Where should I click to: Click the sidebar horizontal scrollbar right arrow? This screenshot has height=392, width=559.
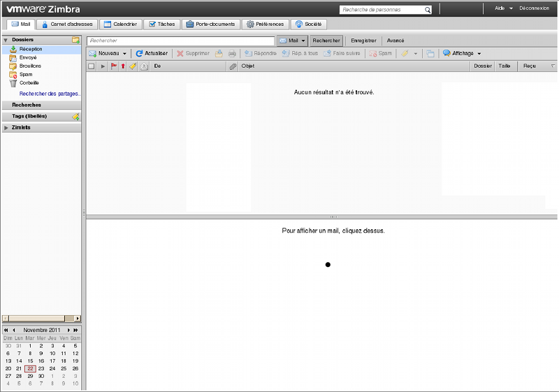coord(78,319)
